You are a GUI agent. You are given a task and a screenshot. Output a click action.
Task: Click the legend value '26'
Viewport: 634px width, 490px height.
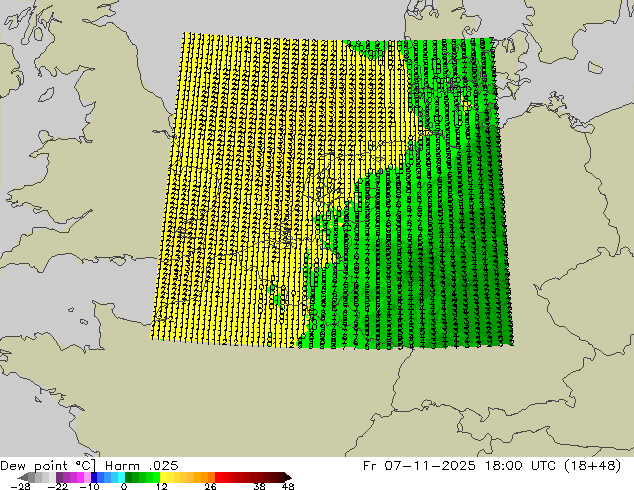[210, 486]
